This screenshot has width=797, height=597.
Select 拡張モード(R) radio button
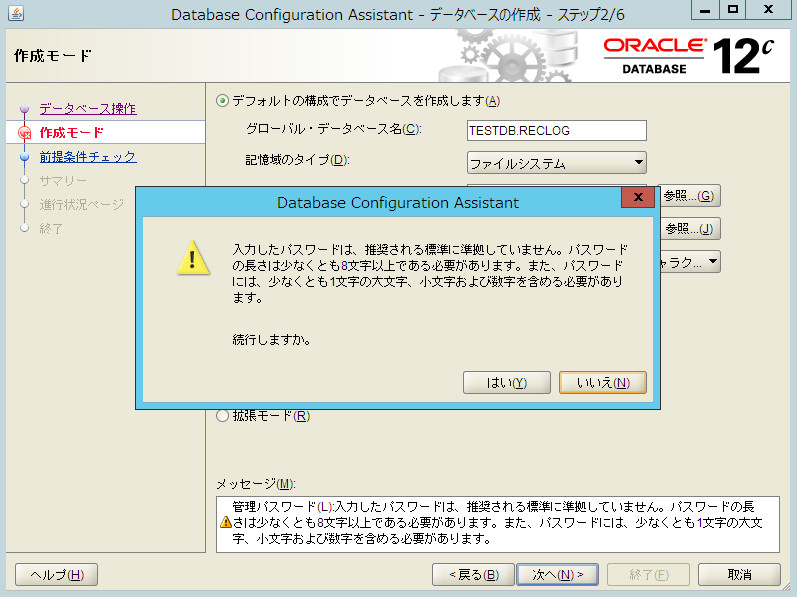[222, 416]
